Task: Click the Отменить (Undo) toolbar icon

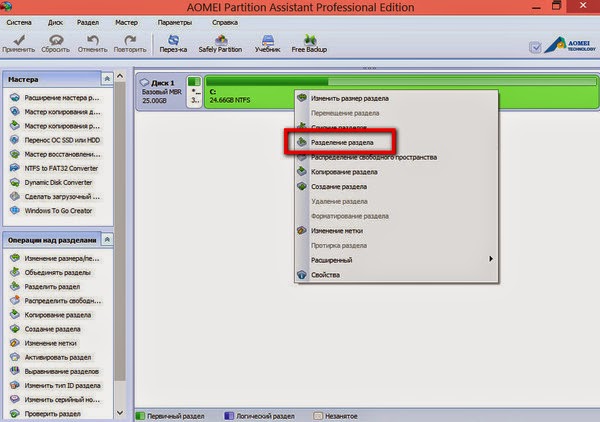Action: (92, 43)
